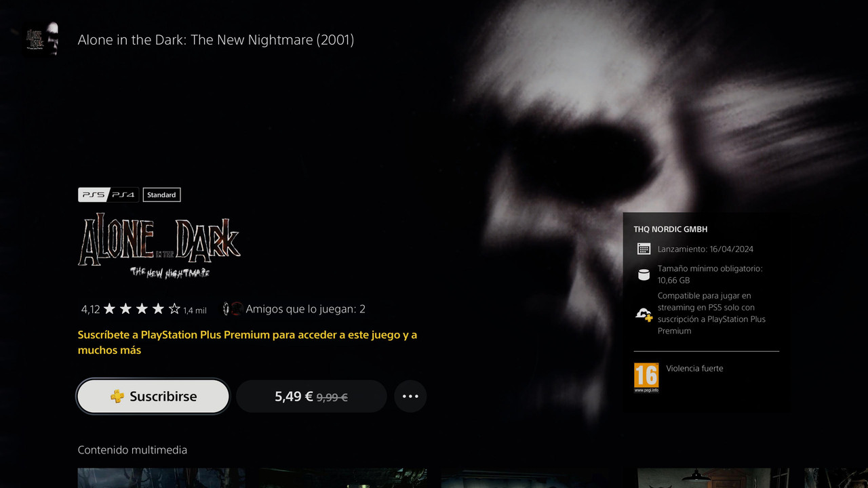Click the PS4 platform badge
The height and width of the screenshot is (488, 868).
point(123,195)
